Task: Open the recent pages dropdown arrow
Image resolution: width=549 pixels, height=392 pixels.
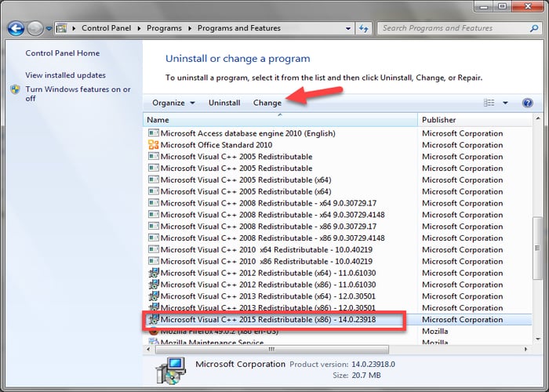Action: coord(49,29)
